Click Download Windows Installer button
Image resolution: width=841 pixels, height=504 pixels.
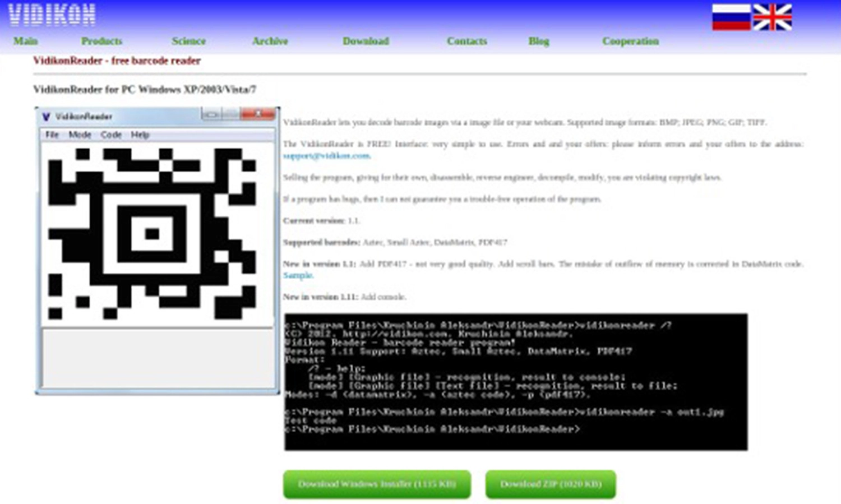(377, 484)
